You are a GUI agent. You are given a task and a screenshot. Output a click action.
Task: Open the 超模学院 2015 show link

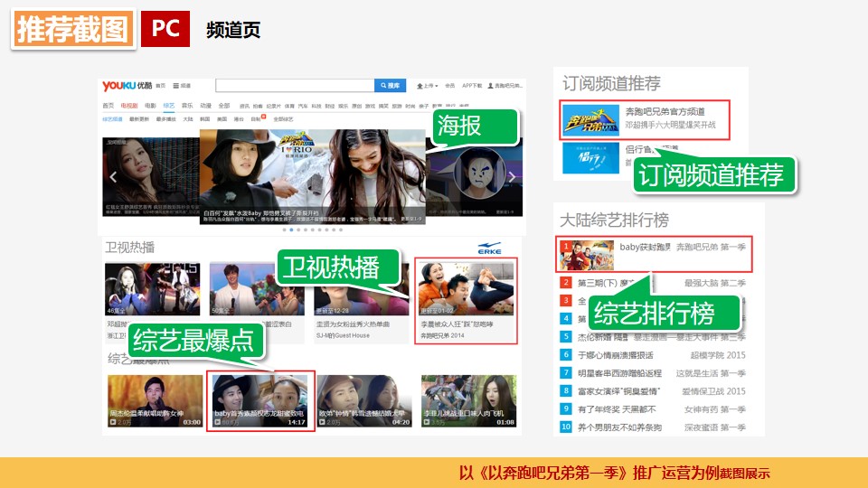(x=718, y=354)
